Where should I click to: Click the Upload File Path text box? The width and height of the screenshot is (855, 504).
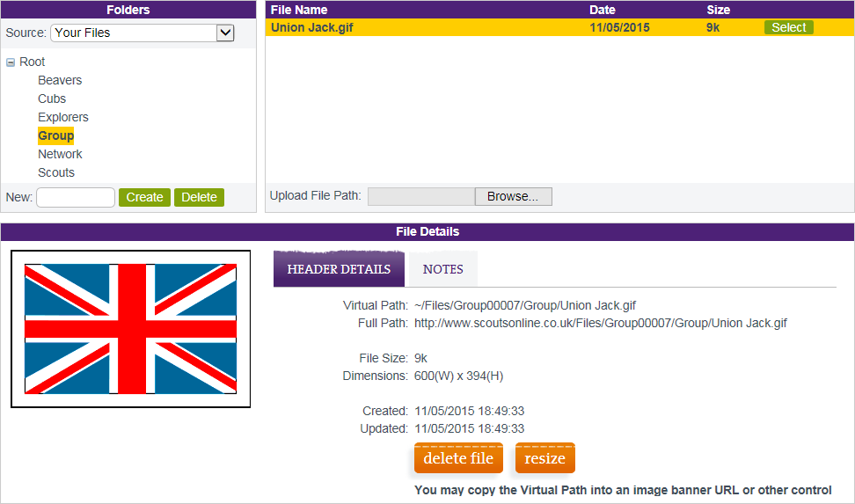(x=421, y=196)
